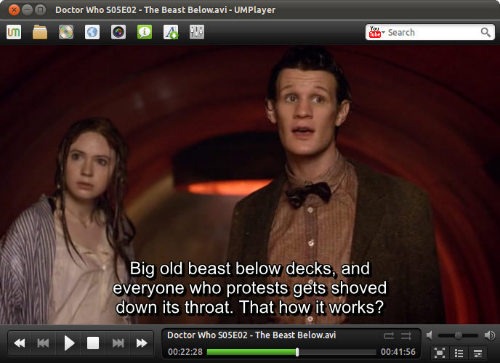The width and height of the screenshot is (500, 363).
Task: Toggle the shuffle icon
Action: [x=406, y=336]
